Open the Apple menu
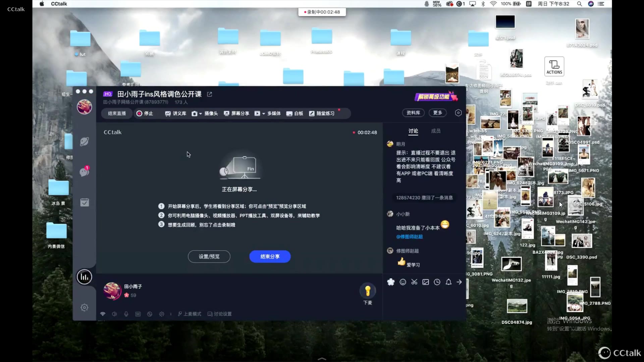 pyautogui.click(x=42, y=4)
